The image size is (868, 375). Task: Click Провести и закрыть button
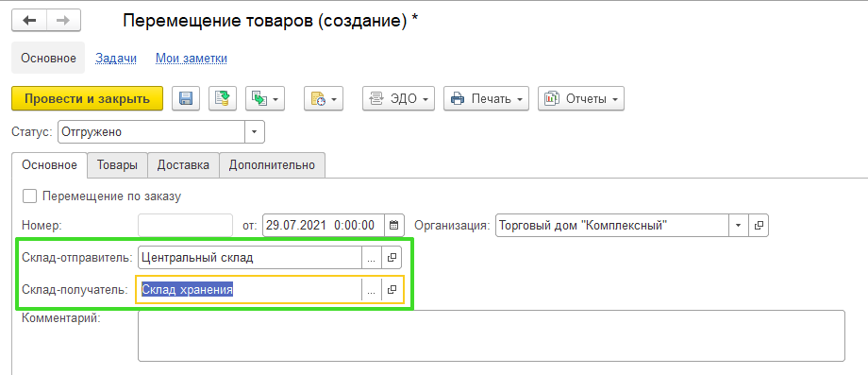(x=88, y=98)
